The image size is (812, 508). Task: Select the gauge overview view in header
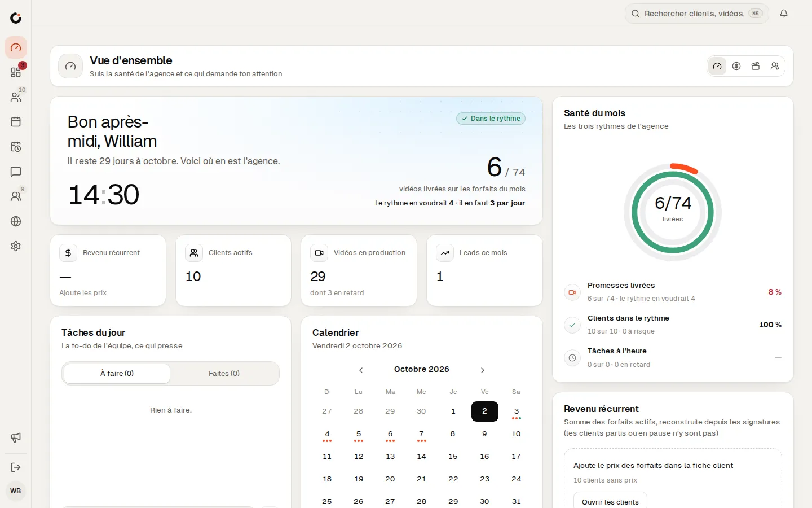pos(717,66)
